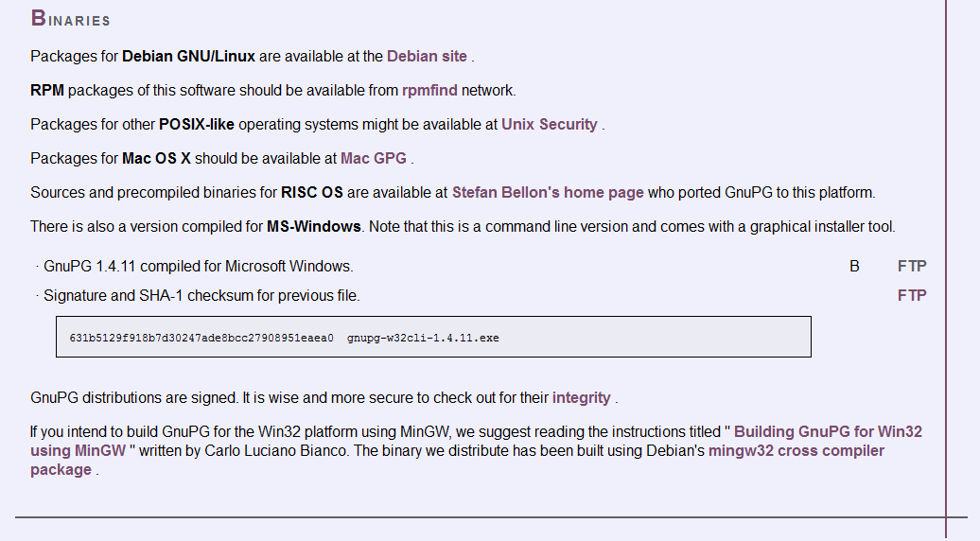Click the bold MS-Windows text

pyautogui.click(x=313, y=226)
